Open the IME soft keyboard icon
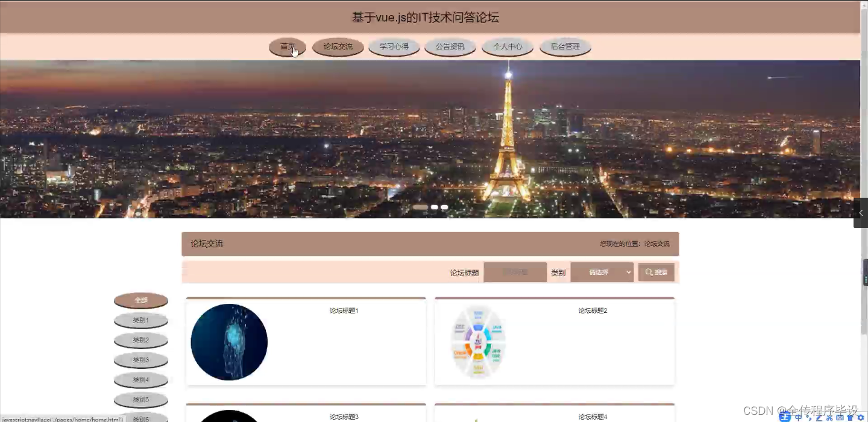Viewport: 868px width, 422px height. tap(840, 418)
